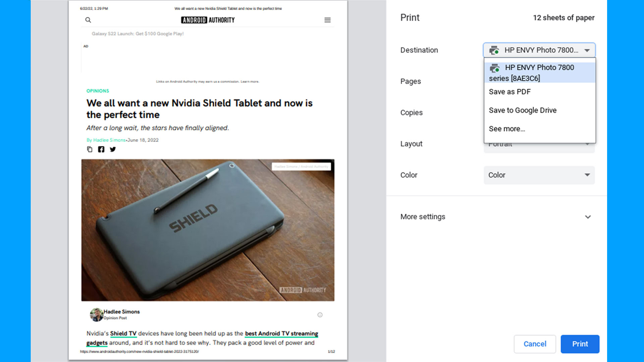Image resolution: width=644 pixels, height=362 pixels.
Task: Click the Shield tablet article image
Action: pos(208,230)
